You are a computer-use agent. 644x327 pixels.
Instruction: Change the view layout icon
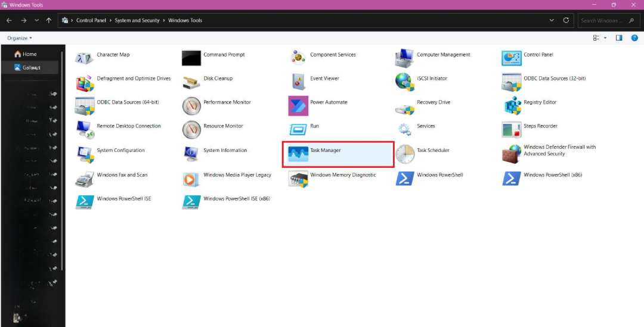coord(596,38)
